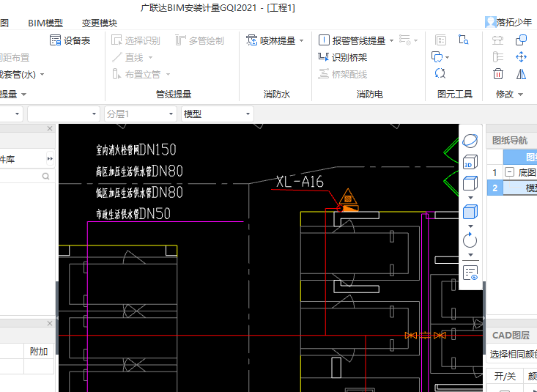The image size is (537, 392).
Task: Click the 选择相同颜色 button in CAD图层 panel
Action: (x=513, y=354)
